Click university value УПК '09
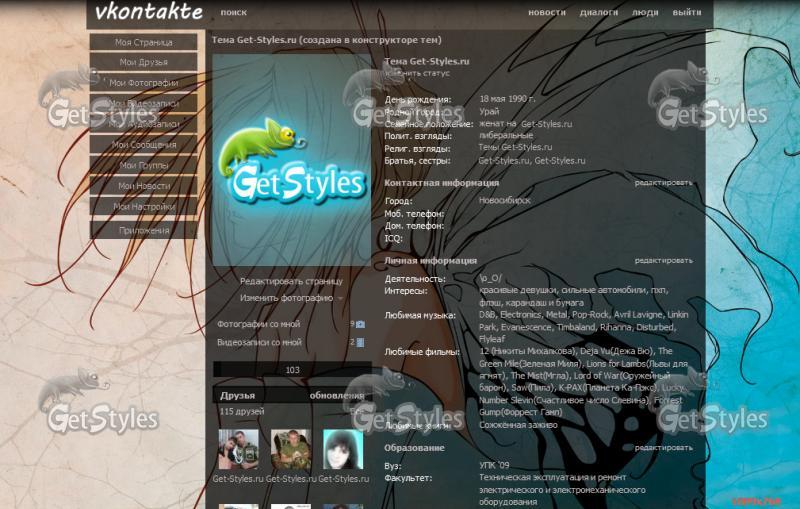800x509 pixels. coord(494,466)
